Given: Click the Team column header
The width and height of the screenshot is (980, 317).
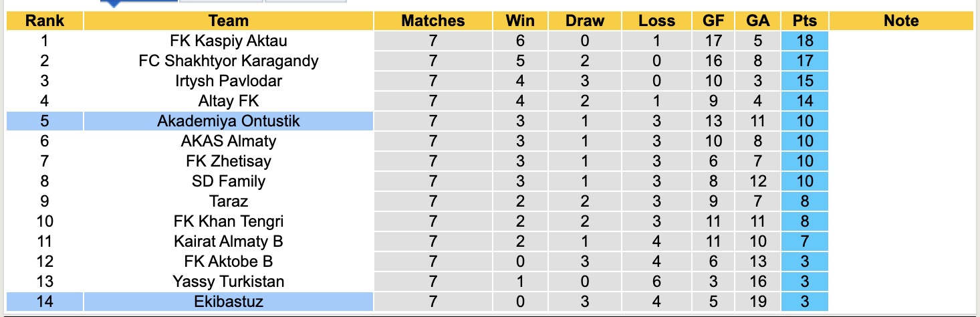Looking at the screenshot, I should coord(228,21).
